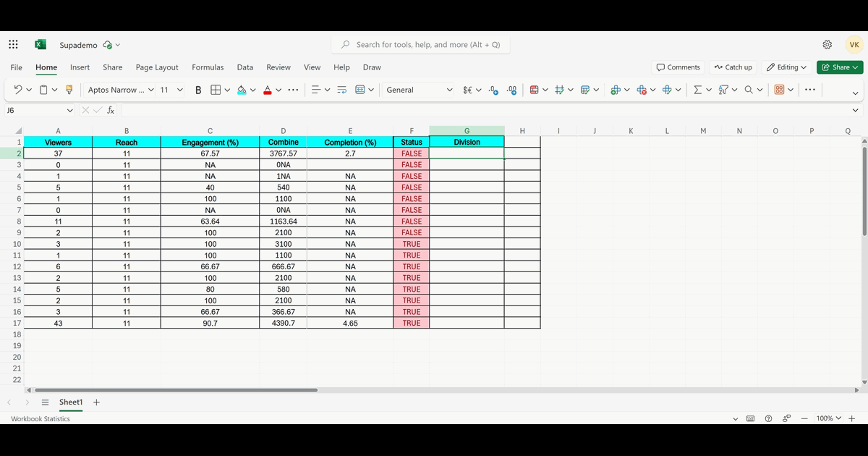Open the all sheets list icon
Viewport: 868px width, 456px height.
[45, 402]
